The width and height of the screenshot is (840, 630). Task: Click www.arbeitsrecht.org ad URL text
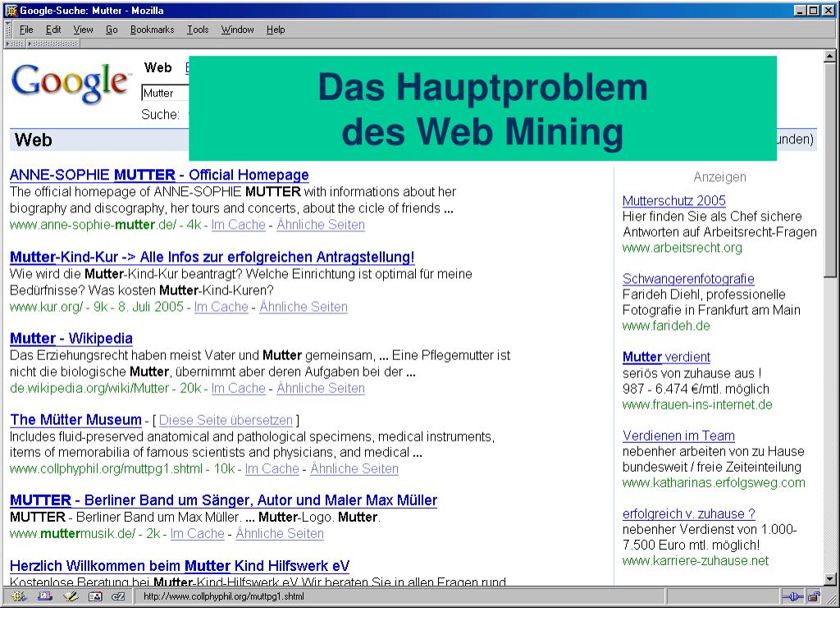click(x=682, y=248)
